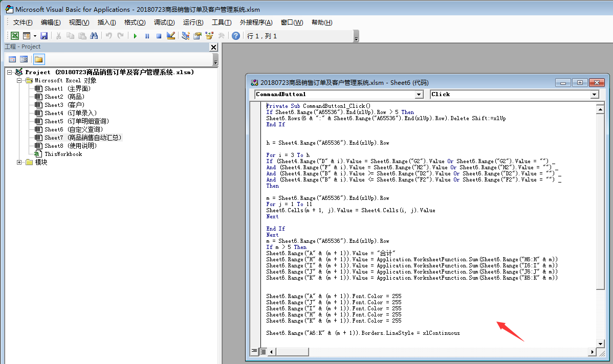This screenshot has height=364, width=613.
Task: Click the Full Module View button
Action: pyautogui.click(x=262, y=352)
